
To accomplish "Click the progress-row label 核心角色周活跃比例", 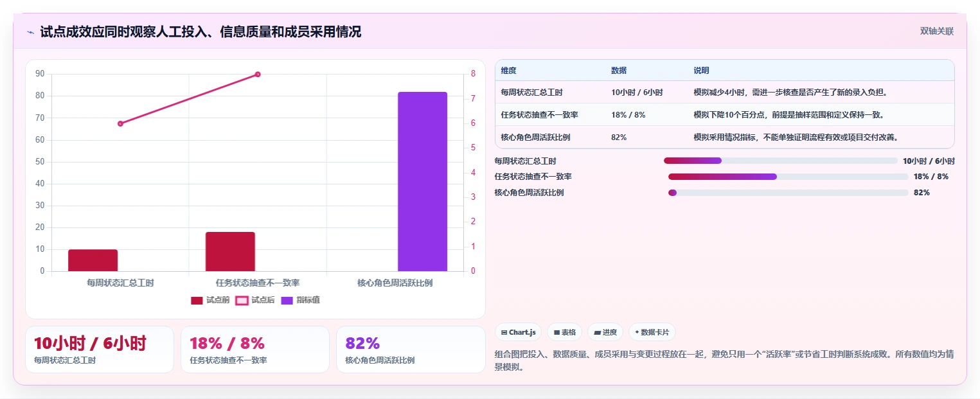I will [529, 193].
